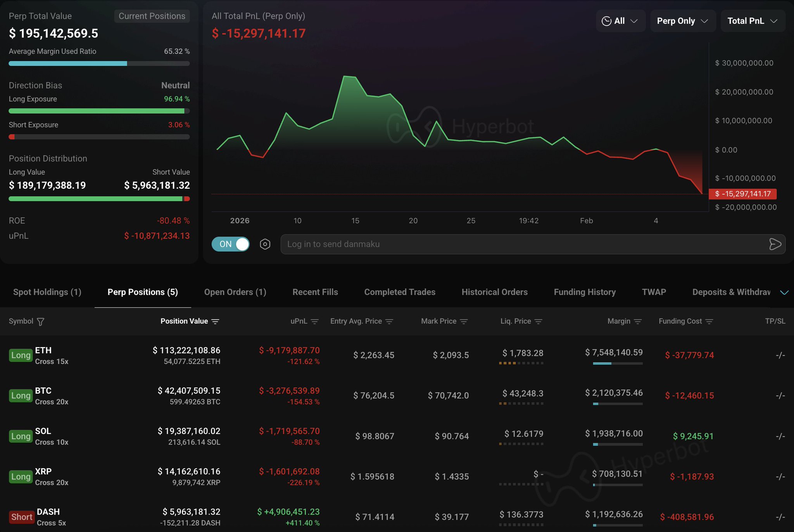
Task: Click the Liq. Price sort icon
Action: click(x=538, y=322)
